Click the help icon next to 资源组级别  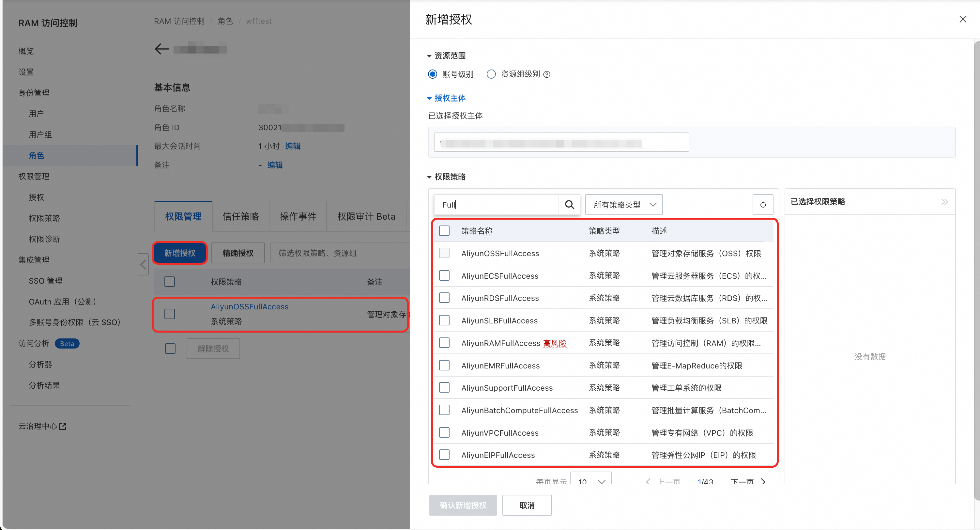[x=547, y=75]
